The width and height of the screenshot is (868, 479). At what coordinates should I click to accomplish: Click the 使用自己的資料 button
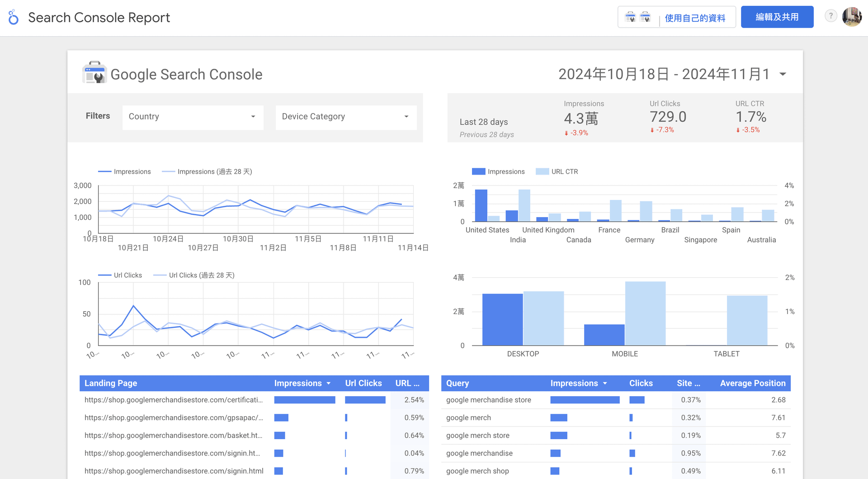point(695,18)
